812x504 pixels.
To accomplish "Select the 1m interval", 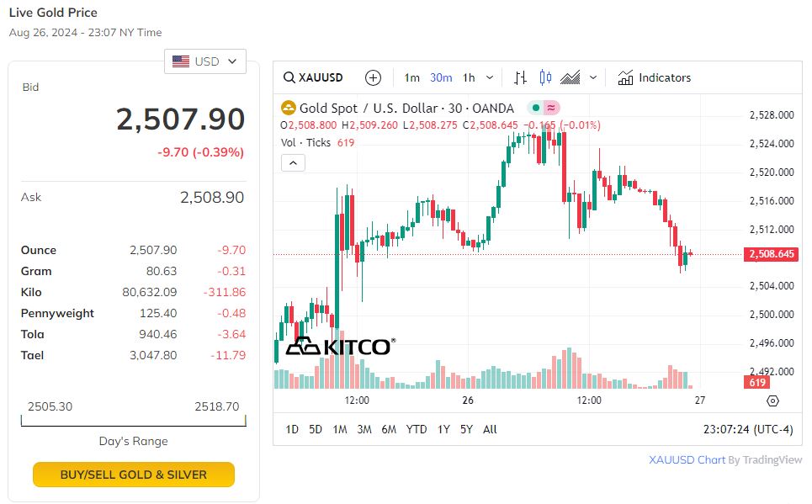I will (411, 77).
